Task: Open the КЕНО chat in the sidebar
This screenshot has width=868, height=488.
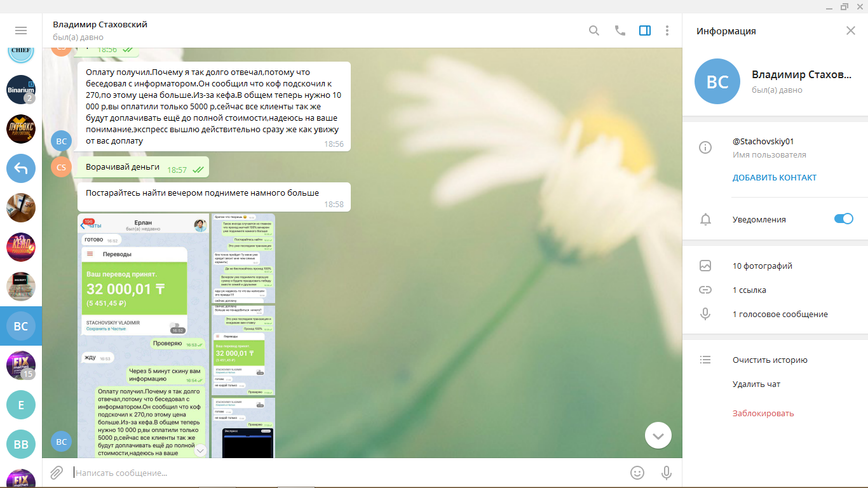Action: tap(21, 247)
